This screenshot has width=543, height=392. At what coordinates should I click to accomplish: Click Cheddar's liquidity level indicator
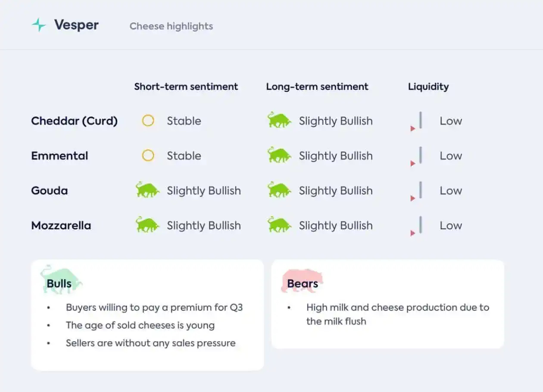click(416, 121)
